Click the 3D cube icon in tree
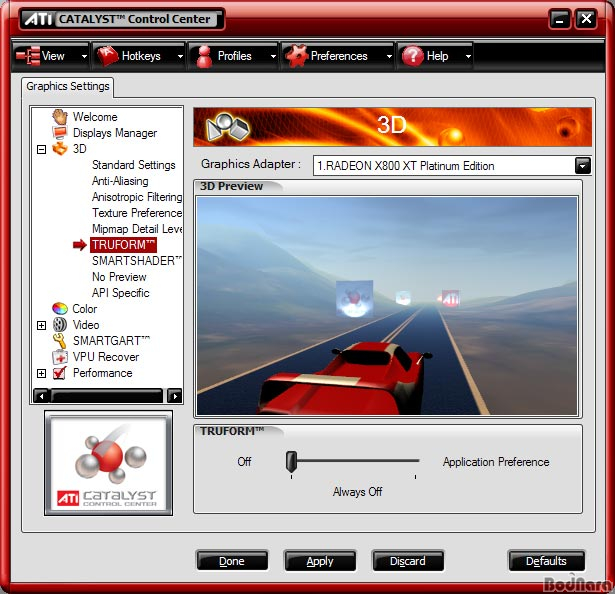615x594 pixels. pos(60,149)
